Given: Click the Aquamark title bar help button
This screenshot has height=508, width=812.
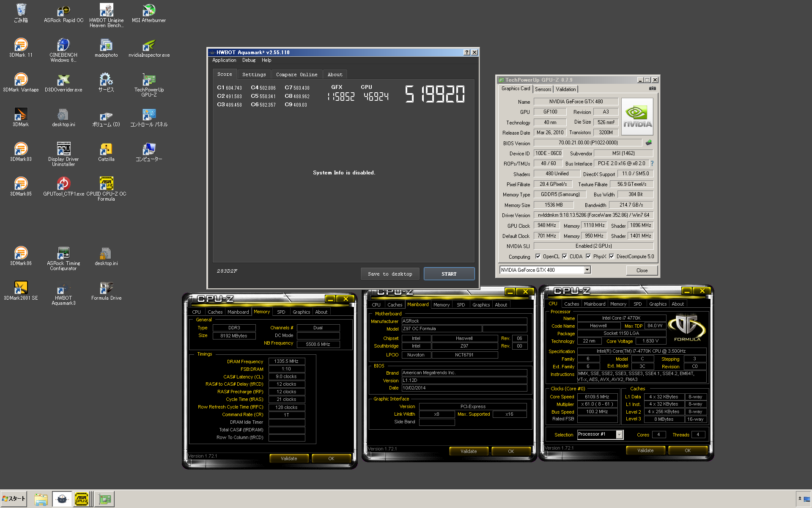Looking at the screenshot, I should (466, 52).
